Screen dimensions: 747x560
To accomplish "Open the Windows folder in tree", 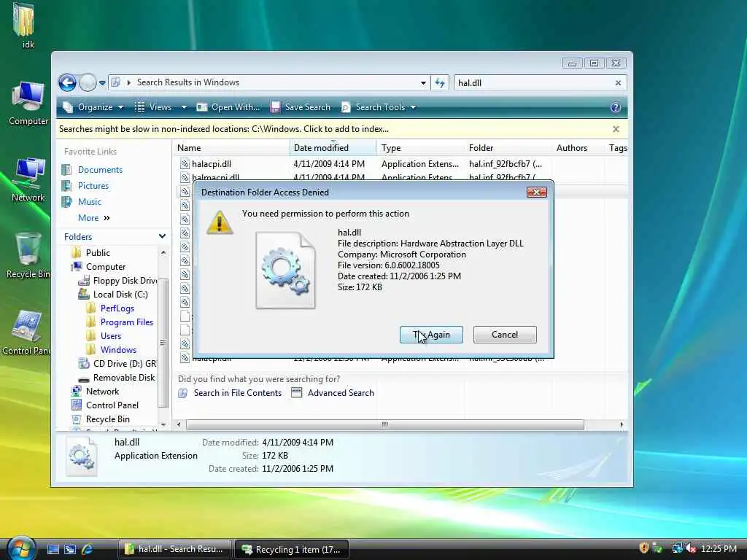I will pyautogui.click(x=118, y=349).
